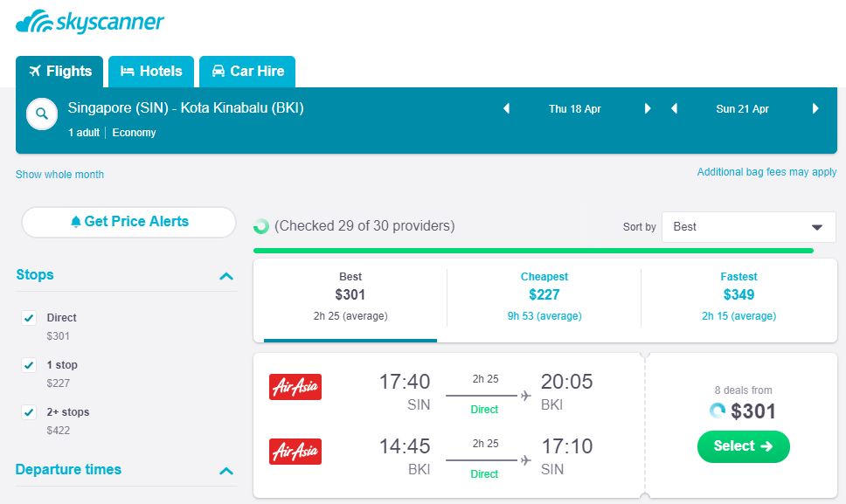Click the search magnifier icon

pos(41,114)
